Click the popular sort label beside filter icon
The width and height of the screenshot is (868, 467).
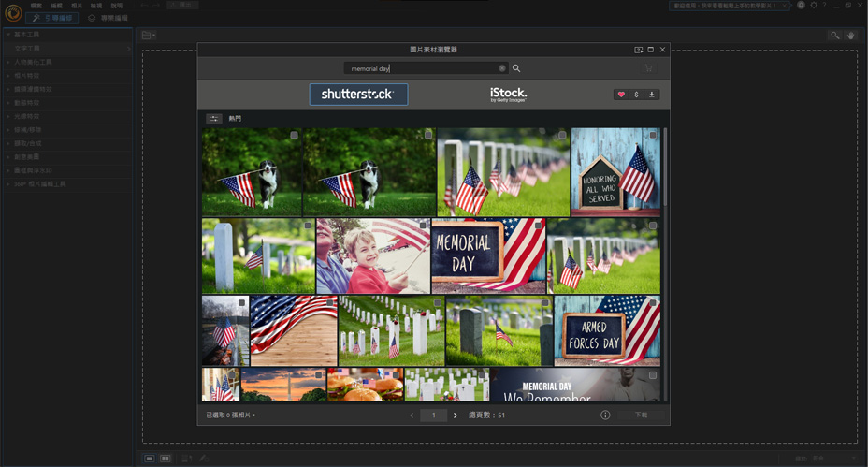point(235,119)
